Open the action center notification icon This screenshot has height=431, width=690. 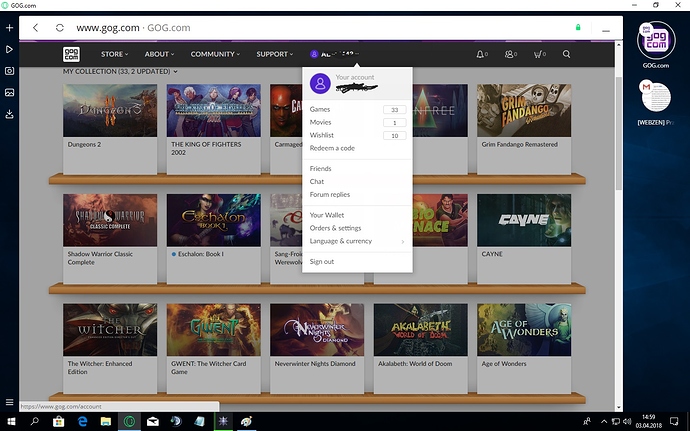[674, 421]
